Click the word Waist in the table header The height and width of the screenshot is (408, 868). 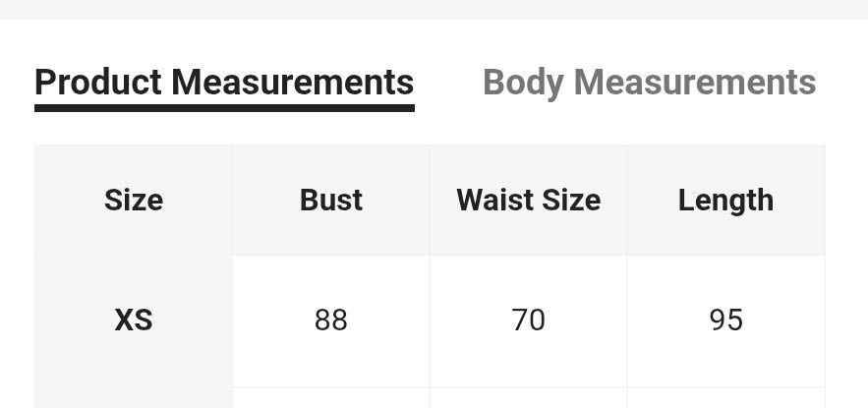494,200
